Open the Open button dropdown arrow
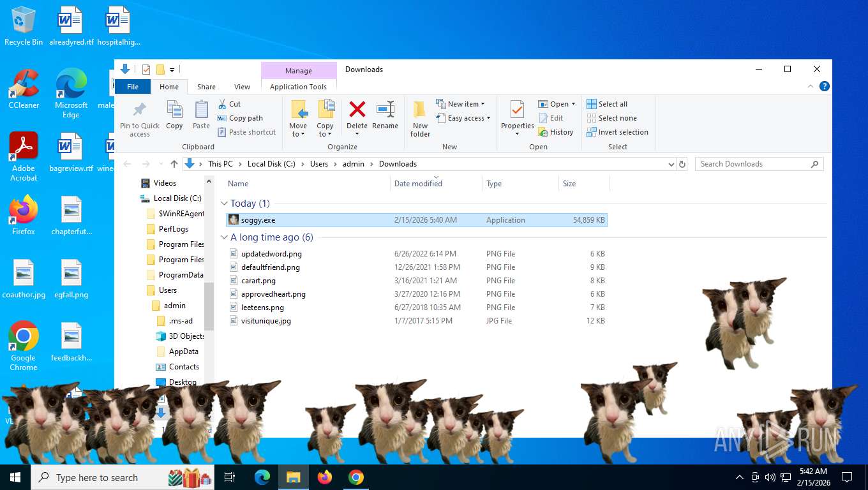 (x=573, y=104)
